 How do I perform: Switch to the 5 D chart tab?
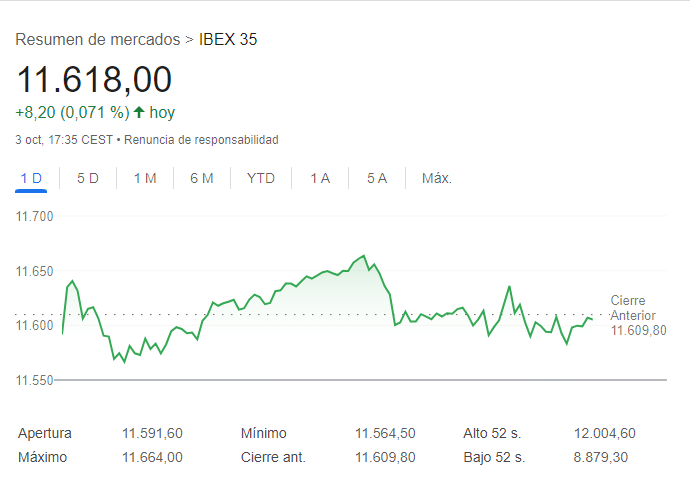tap(88, 178)
